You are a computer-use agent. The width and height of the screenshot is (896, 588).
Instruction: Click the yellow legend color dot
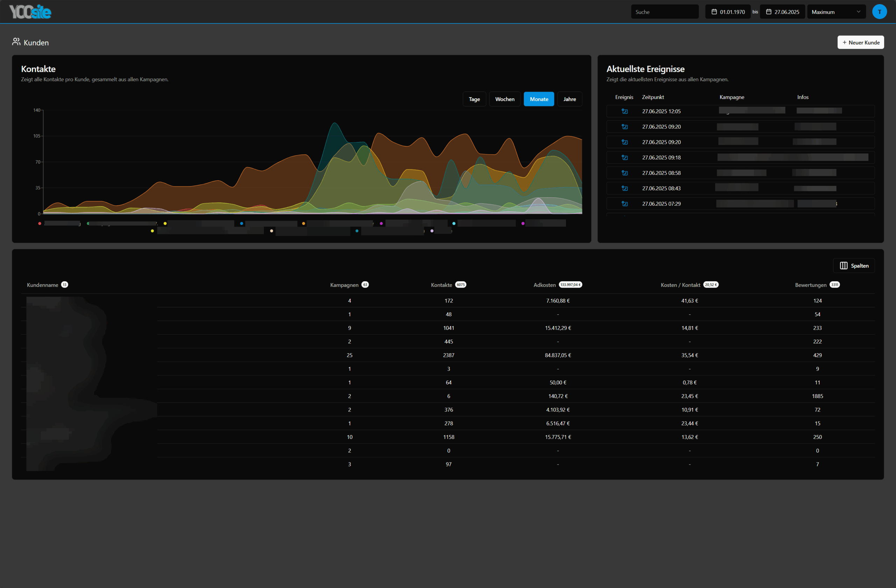[165, 224]
